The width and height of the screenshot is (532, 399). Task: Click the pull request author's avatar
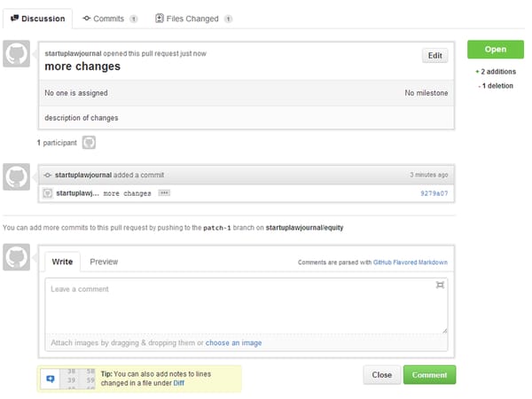click(17, 54)
